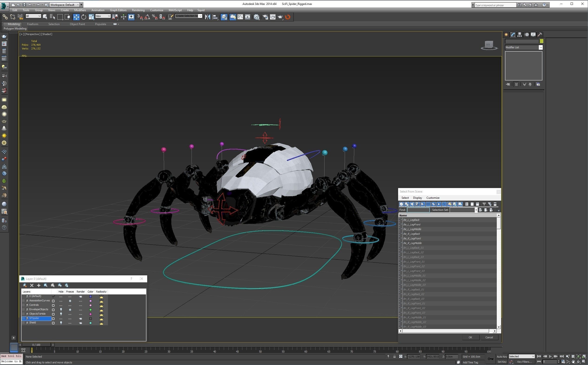Click the Unlink Selection chain icon

(x=13, y=17)
